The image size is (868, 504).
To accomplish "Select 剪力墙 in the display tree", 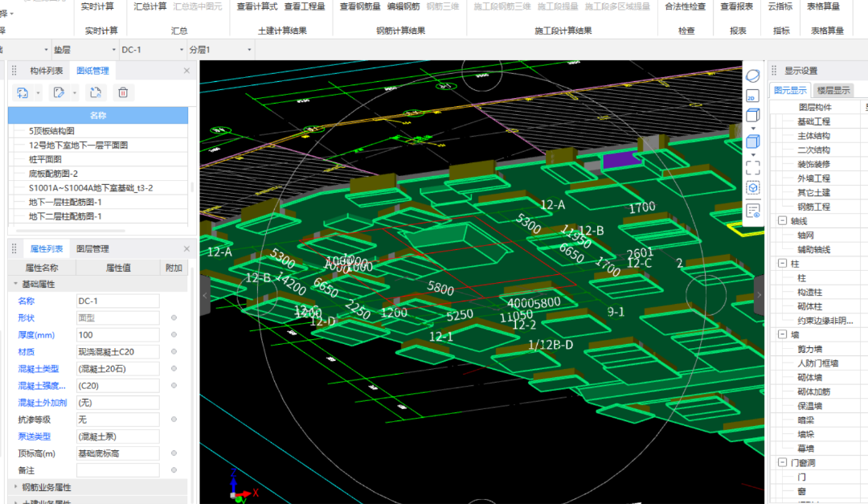I will coord(809,349).
